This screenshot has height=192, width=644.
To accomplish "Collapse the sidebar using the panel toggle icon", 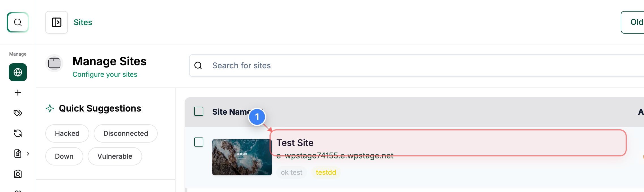I will click(56, 22).
